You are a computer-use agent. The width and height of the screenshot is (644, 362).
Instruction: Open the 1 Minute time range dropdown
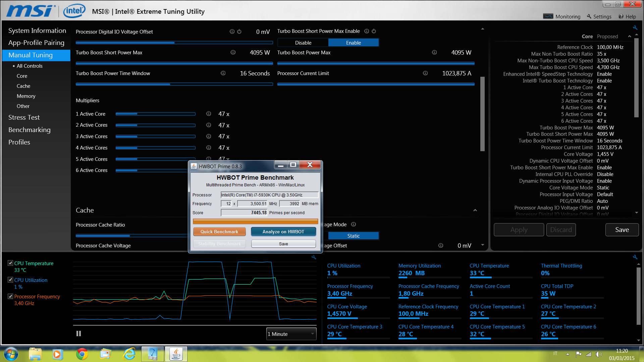tap(291, 334)
